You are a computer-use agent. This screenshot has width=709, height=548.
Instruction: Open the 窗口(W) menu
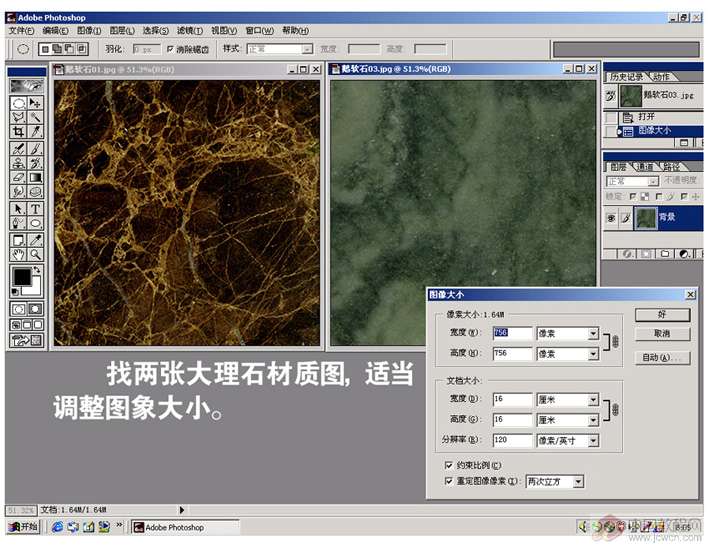(x=260, y=31)
